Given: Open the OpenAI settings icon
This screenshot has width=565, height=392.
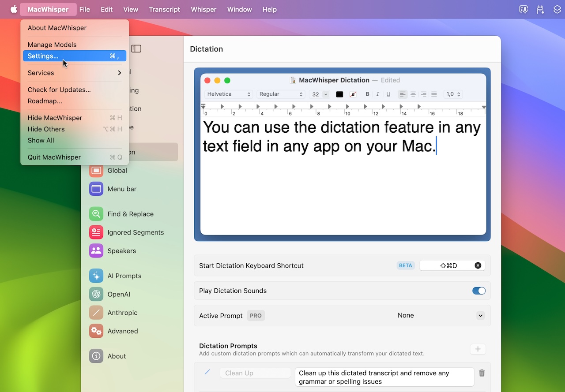Looking at the screenshot, I should click(x=96, y=295).
